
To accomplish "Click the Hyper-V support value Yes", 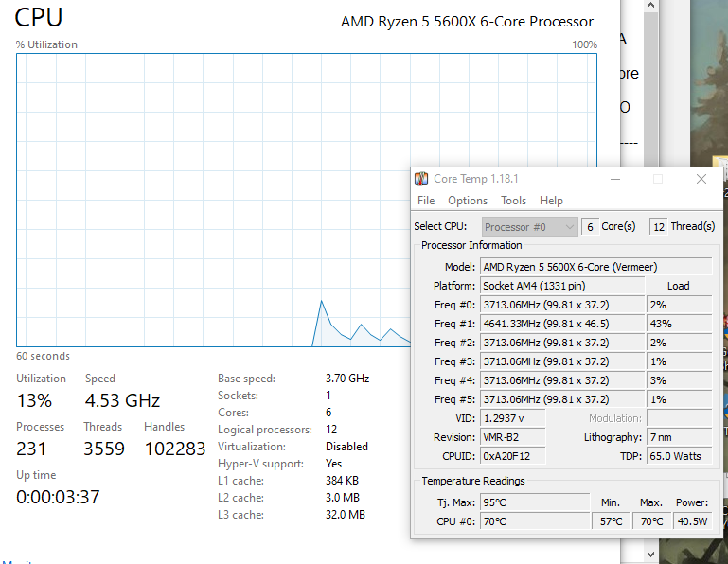I will click(334, 464).
